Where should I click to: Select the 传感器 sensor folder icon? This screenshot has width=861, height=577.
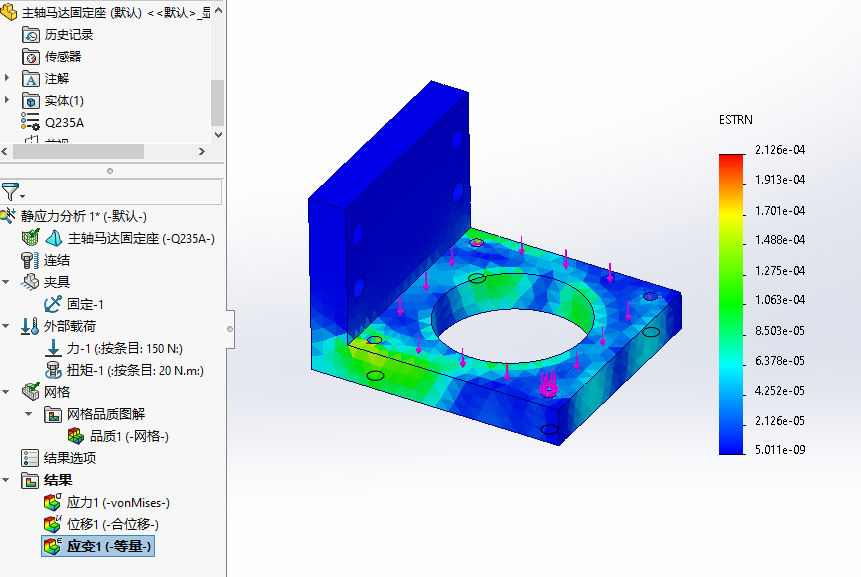[x=31, y=57]
